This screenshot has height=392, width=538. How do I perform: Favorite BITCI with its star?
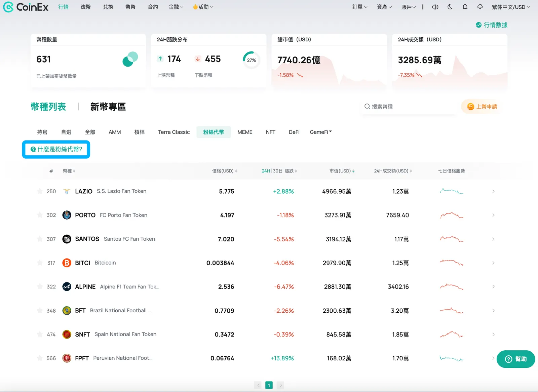(40, 263)
